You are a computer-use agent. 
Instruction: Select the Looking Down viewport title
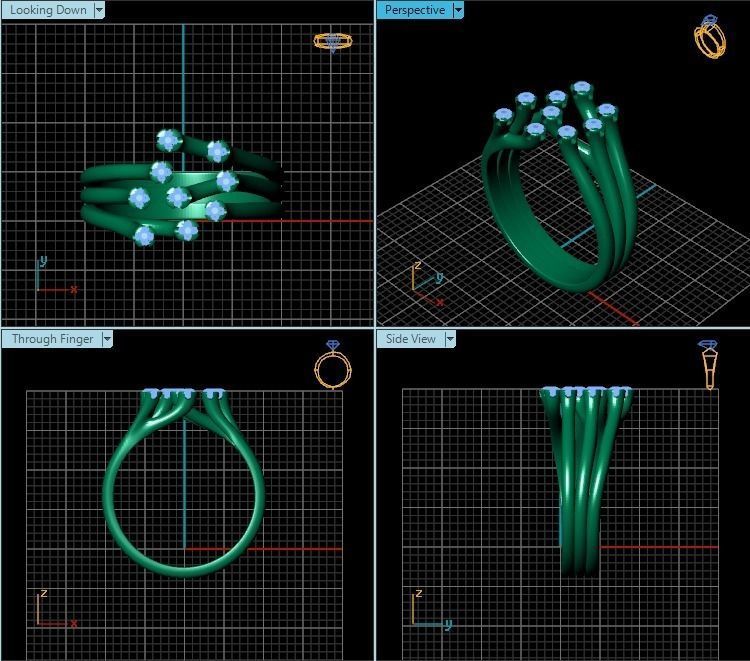pos(48,10)
